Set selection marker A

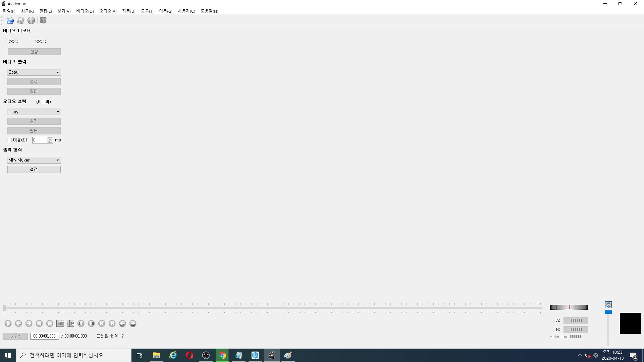[x=60, y=323]
